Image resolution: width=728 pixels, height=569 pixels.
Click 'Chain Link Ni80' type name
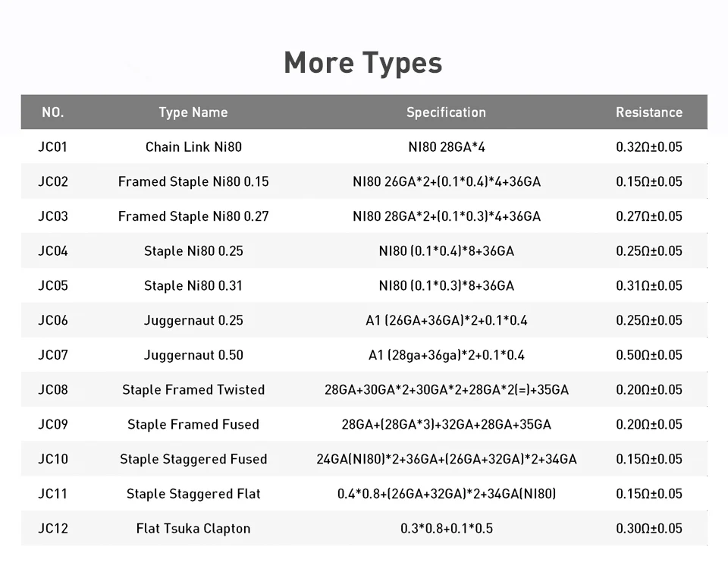point(193,146)
